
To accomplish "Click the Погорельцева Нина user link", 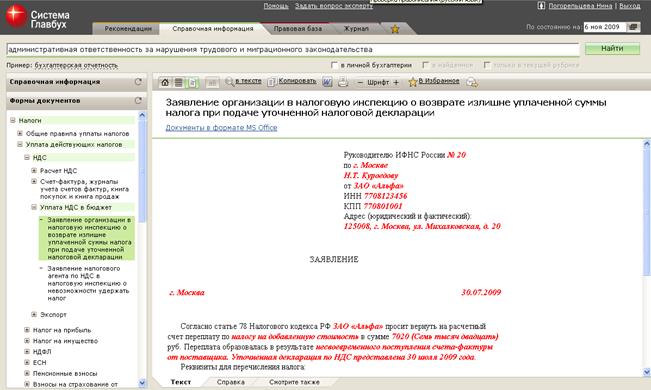I will tap(580, 6).
